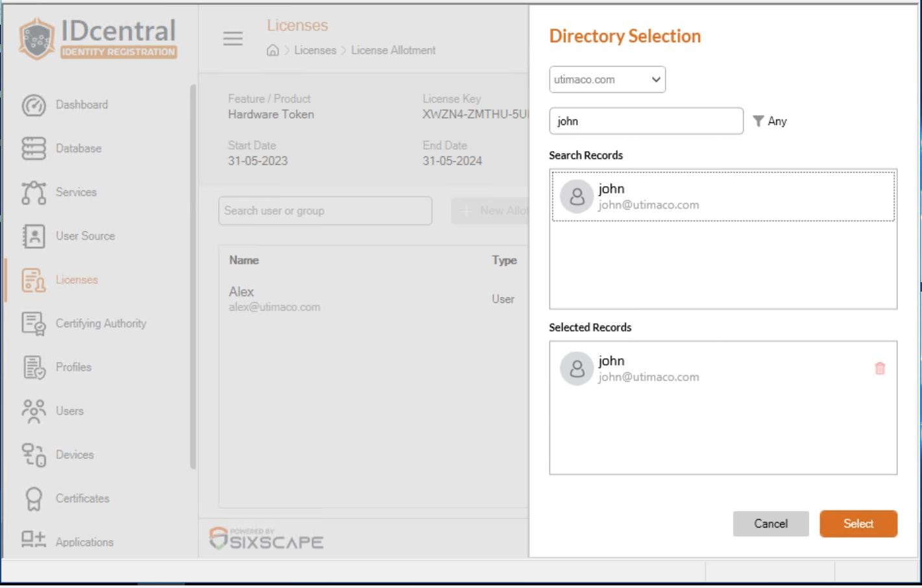Click the Directory Selection heading
Viewport: 922px width, 588px height.
(625, 36)
